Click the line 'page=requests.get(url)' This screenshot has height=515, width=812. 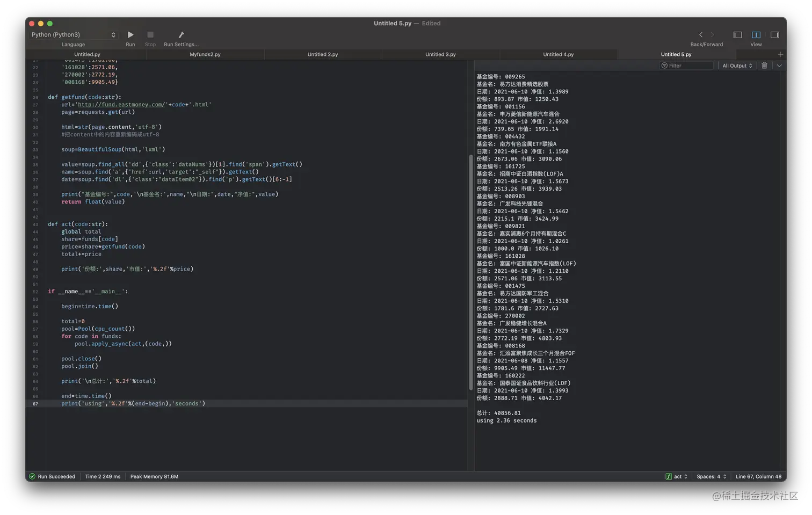[98, 112]
